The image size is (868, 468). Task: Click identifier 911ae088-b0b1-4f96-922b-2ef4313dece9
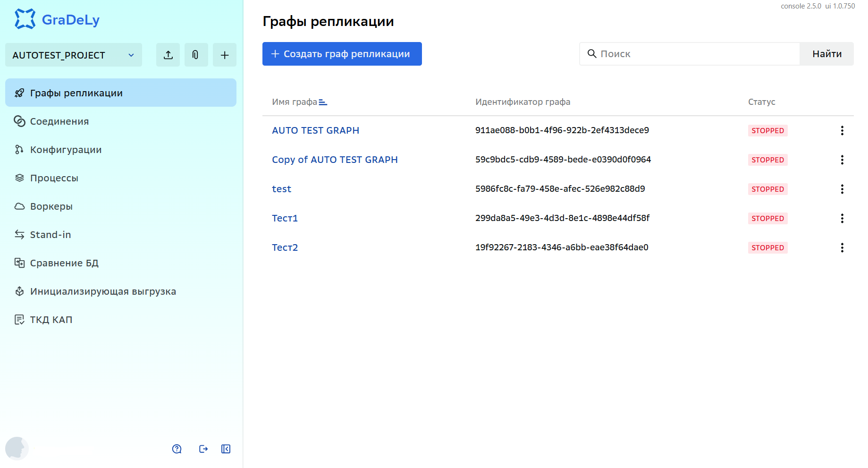(x=562, y=130)
